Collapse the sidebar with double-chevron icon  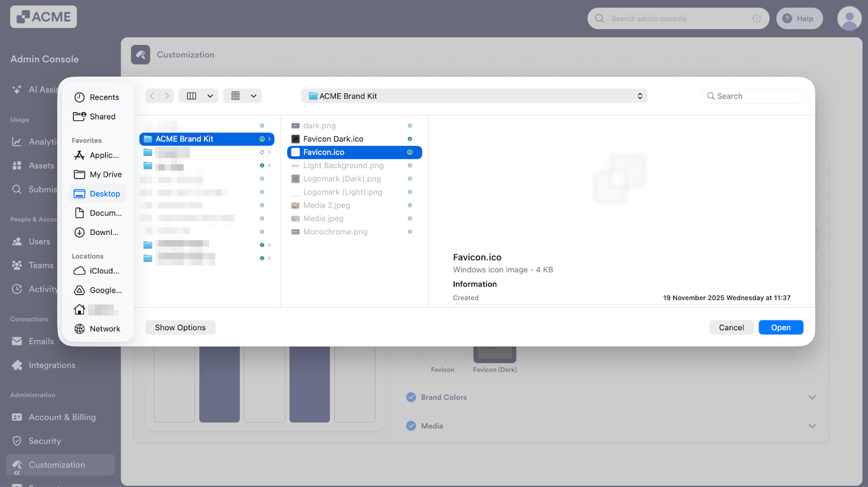pyautogui.click(x=17, y=473)
